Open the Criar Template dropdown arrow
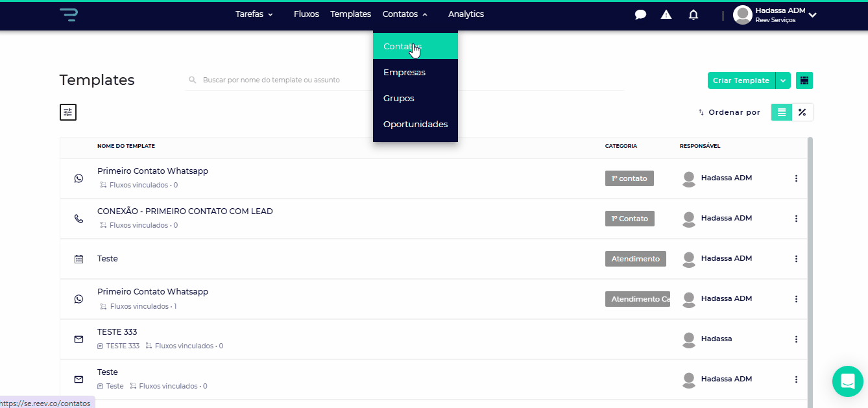The height and width of the screenshot is (408, 868). click(x=783, y=80)
